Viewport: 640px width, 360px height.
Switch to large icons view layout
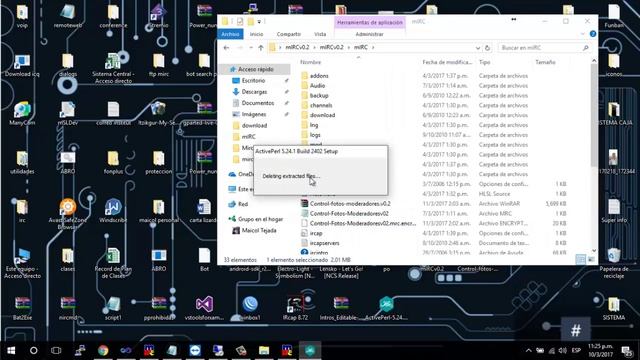click(x=591, y=260)
